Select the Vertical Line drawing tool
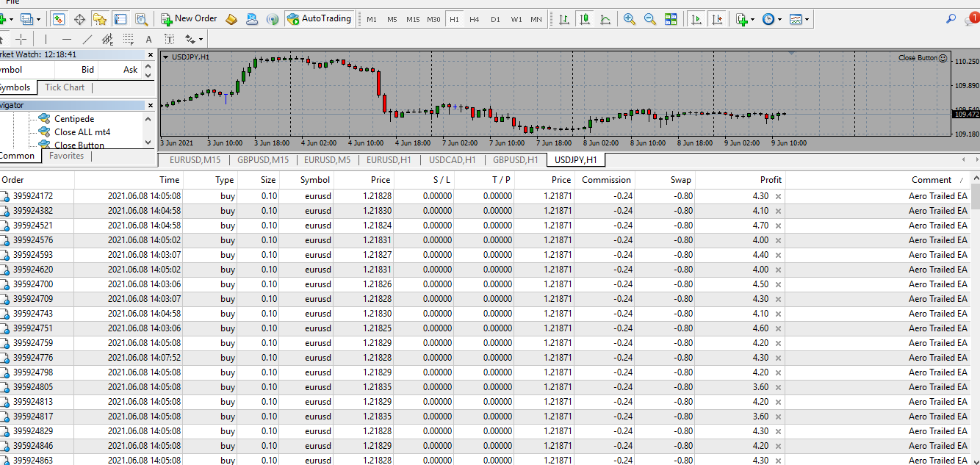 pos(46,39)
